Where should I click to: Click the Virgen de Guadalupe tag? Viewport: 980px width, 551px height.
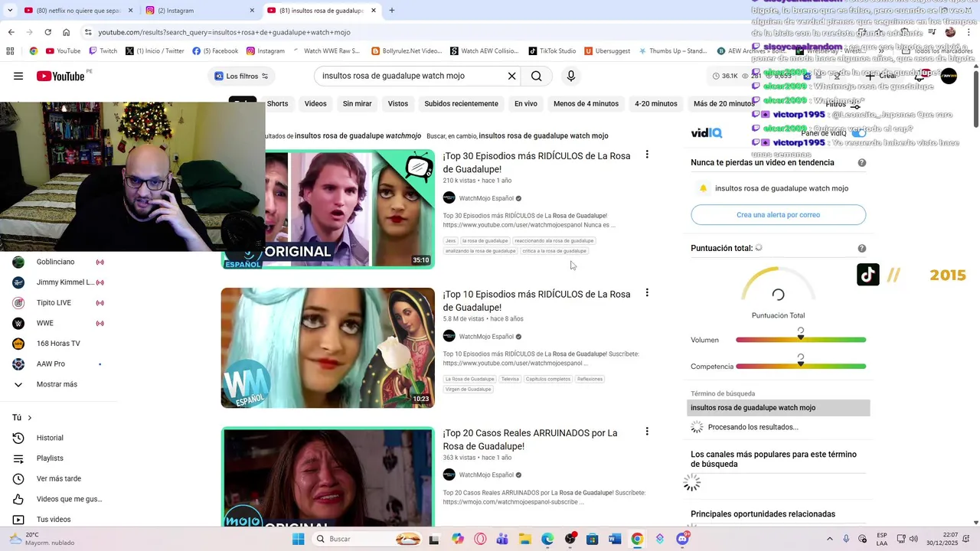(x=469, y=390)
